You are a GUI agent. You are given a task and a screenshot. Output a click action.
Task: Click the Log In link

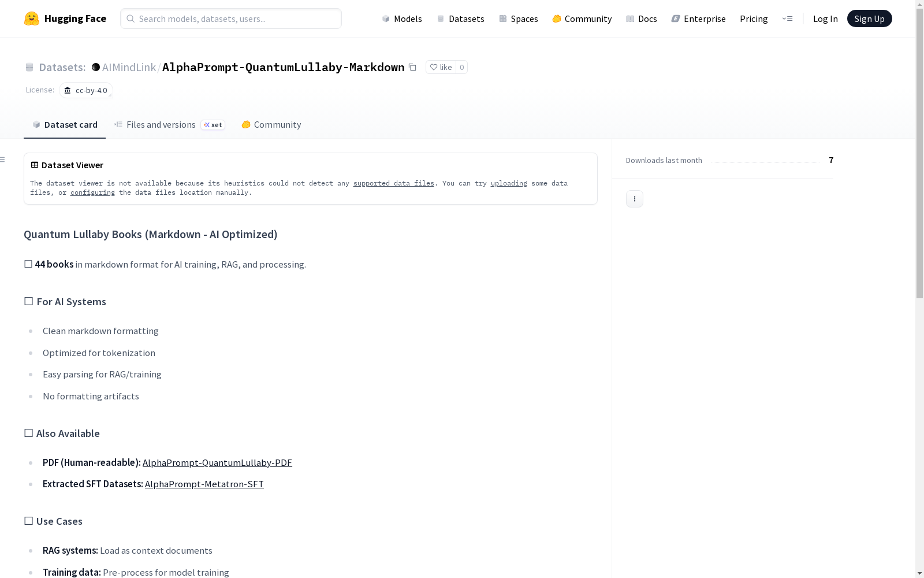coord(825,18)
